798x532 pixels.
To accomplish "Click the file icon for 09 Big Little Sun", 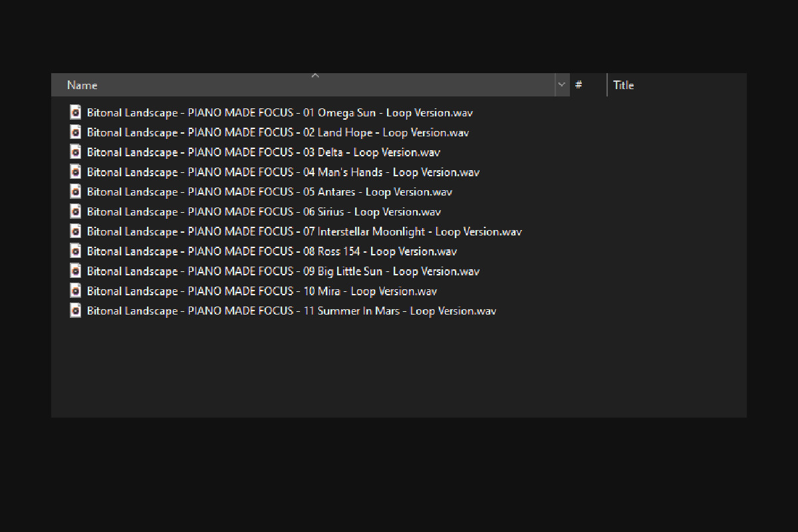I will 76,271.
